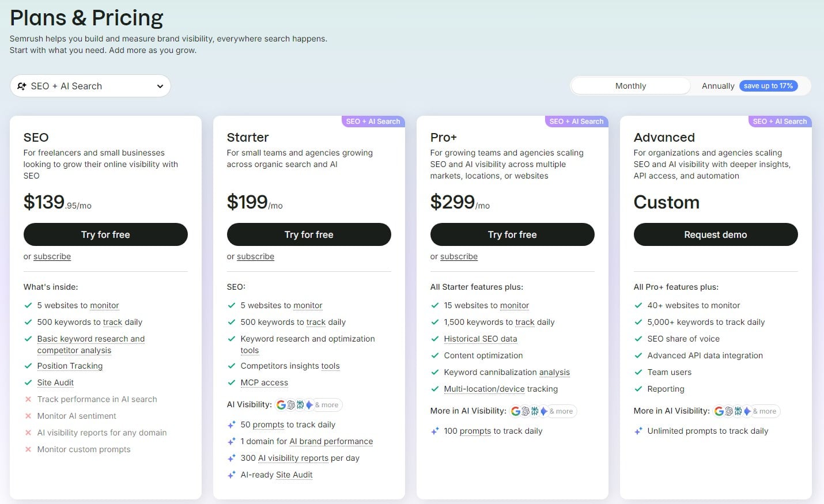Image resolution: width=824 pixels, height=504 pixels.
Task: Click the SEO + AI Search badge on Advanced card
Action: click(x=780, y=122)
